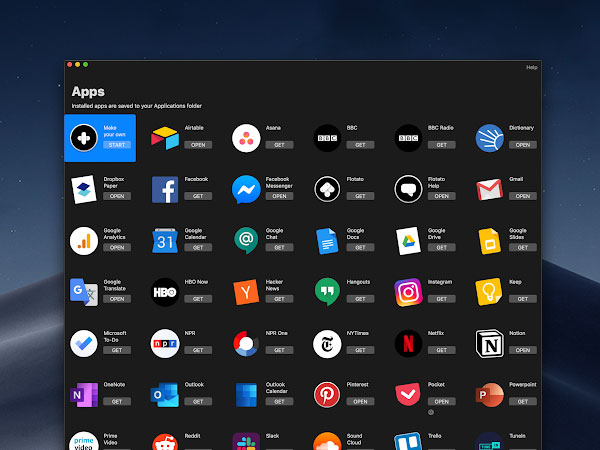Screen dimensions: 600x450
Task: Select the Hangouts app icon
Action: (327, 292)
